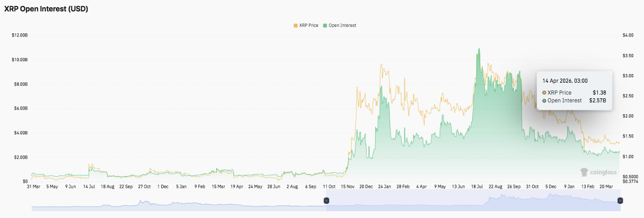
Task: Click the 20 Dec date on the x-axis
Action: pos(366,186)
